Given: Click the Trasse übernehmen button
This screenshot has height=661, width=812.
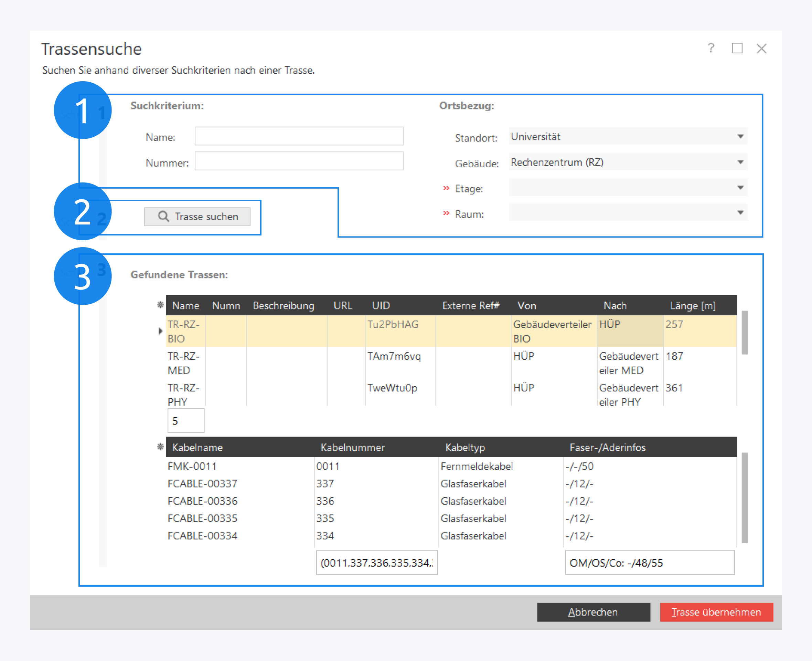Looking at the screenshot, I should tap(716, 612).
